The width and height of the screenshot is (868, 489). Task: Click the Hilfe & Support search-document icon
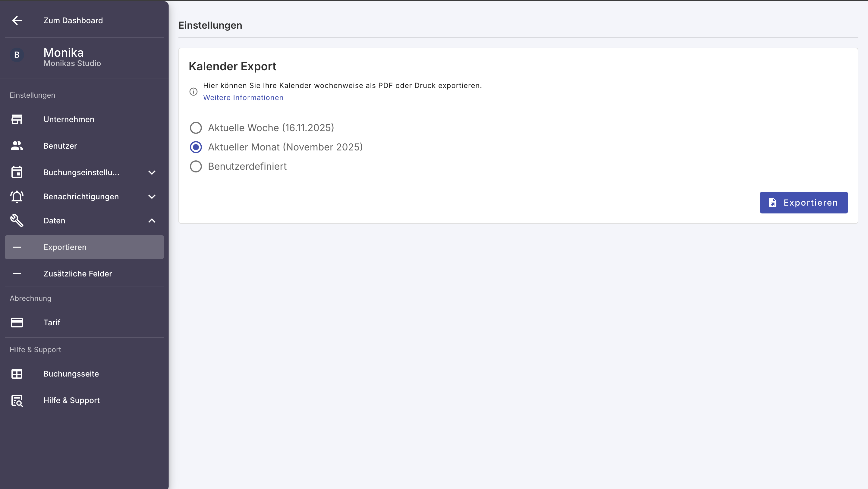tap(17, 400)
